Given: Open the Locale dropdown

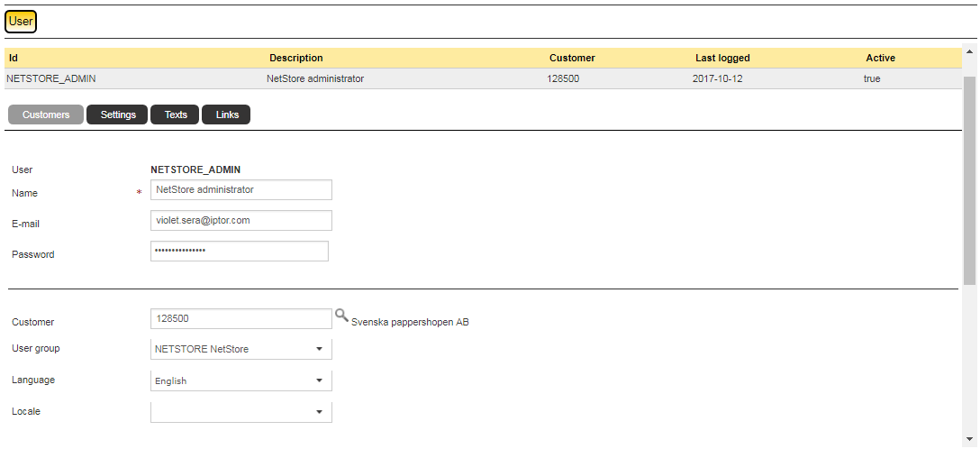Looking at the screenshot, I should pos(241,412).
